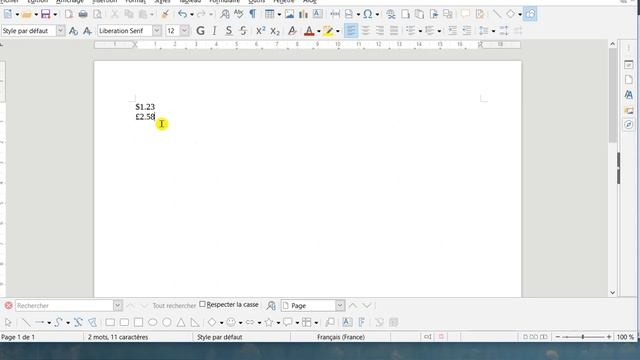This screenshot has height=360, width=640.
Task: Open the Save button dropdown arrow
Action: (x=55, y=15)
